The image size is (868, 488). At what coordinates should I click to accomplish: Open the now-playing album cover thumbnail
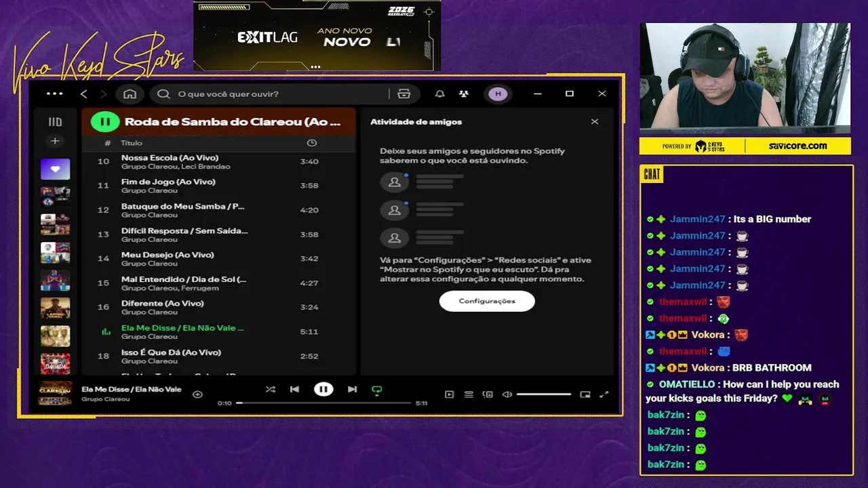tap(55, 394)
